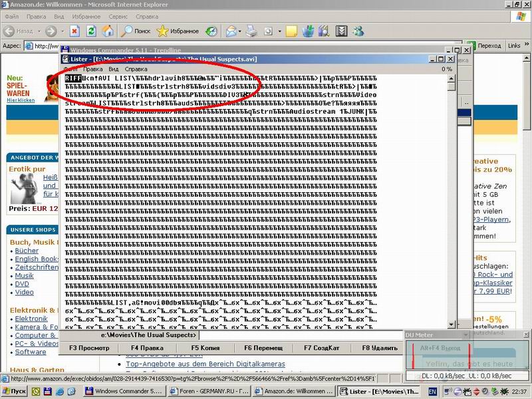Click the Forward arrow in Internet Explorer
This screenshot has width=532, height=399.
point(51,31)
